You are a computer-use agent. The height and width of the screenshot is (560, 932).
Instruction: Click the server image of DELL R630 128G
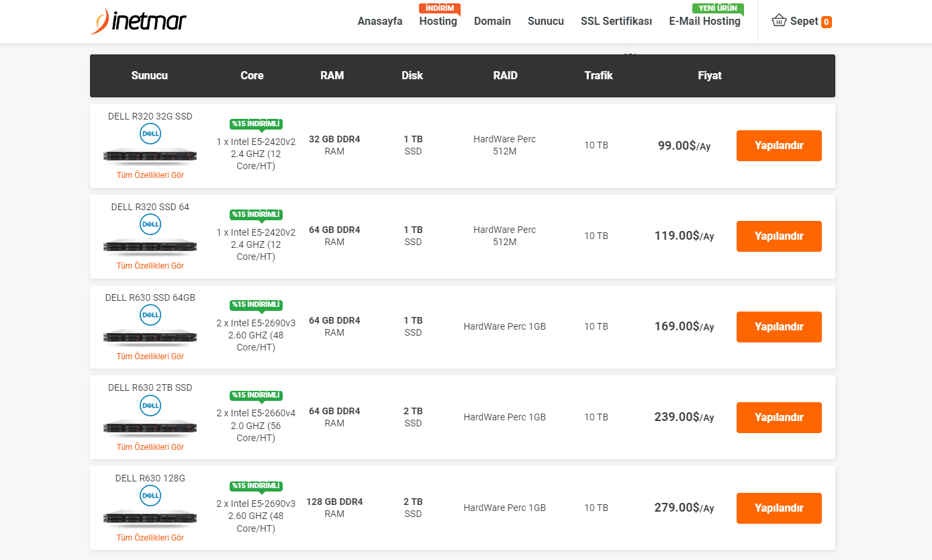pos(150,518)
